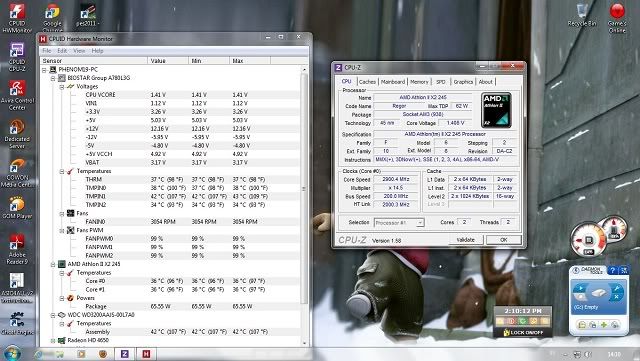Click the Daemon Tools gadget help icon
640x361 pixels.
[612, 270]
